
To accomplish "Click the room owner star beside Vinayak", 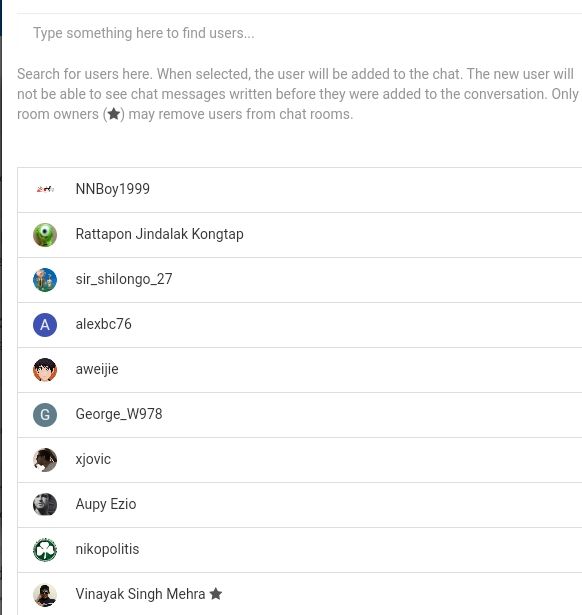I will [216, 594].
